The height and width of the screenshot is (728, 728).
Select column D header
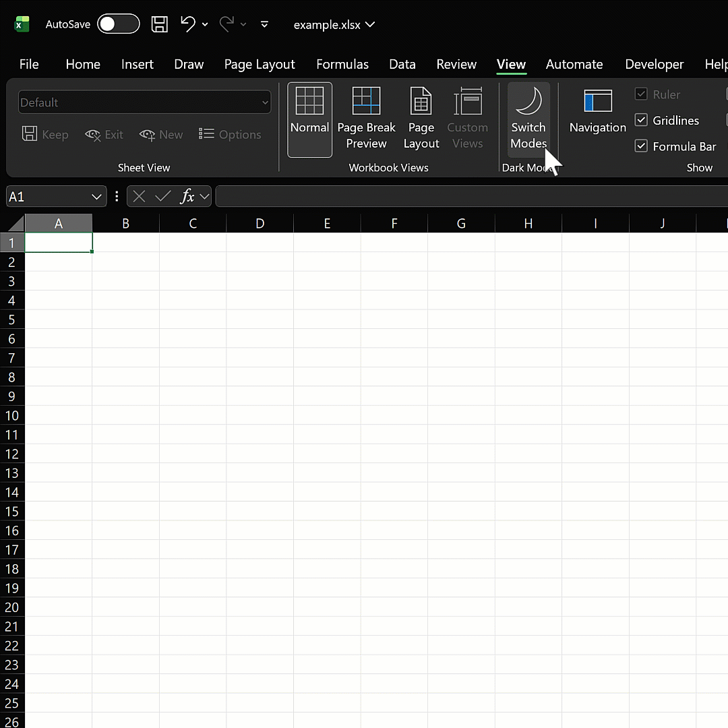click(260, 223)
